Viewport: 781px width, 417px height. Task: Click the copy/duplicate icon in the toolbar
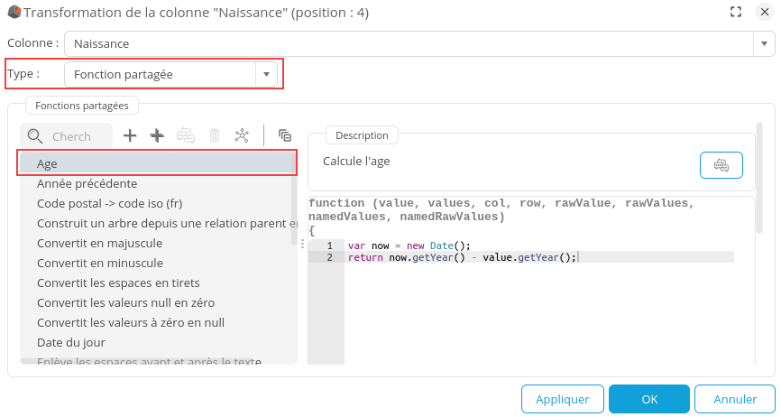coord(285,136)
